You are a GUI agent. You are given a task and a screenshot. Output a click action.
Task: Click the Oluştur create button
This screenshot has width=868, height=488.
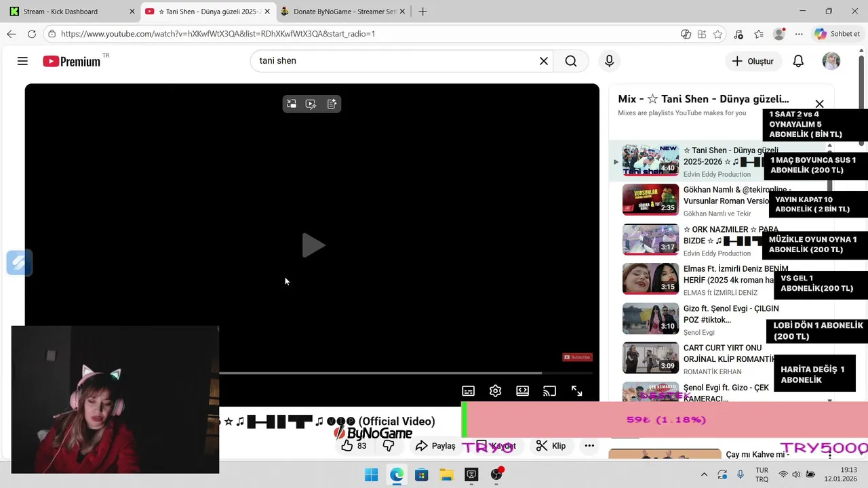pos(753,61)
